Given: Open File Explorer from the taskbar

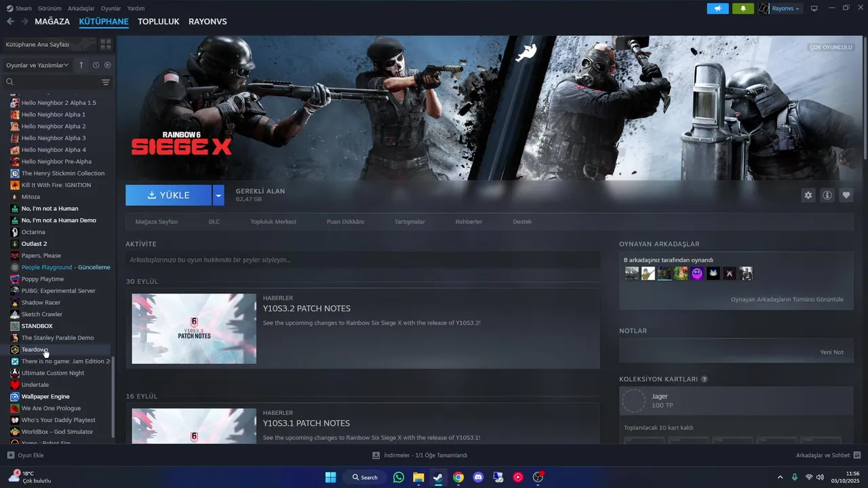Looking at the screenshot, I should pyautogui.click(x=418, y=477).
